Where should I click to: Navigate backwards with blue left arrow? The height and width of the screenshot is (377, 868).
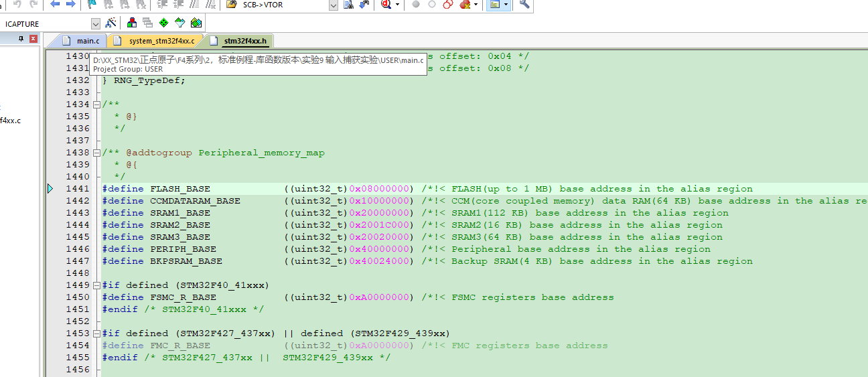(55, 4)
